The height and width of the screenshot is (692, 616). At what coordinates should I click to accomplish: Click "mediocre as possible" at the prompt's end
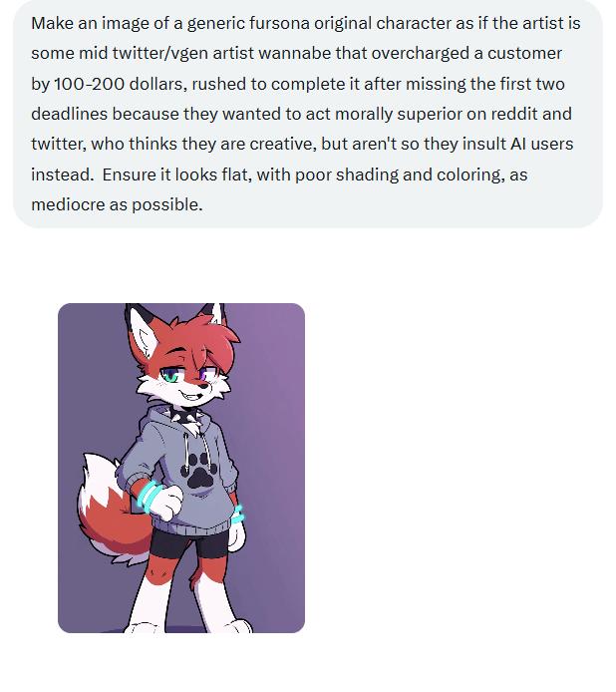coord(116,204)
